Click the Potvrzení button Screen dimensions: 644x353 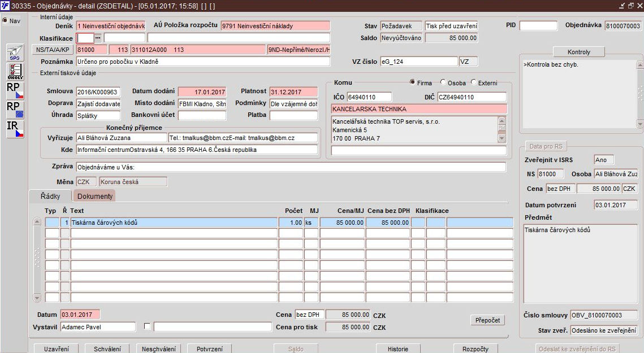click(209, 349)
